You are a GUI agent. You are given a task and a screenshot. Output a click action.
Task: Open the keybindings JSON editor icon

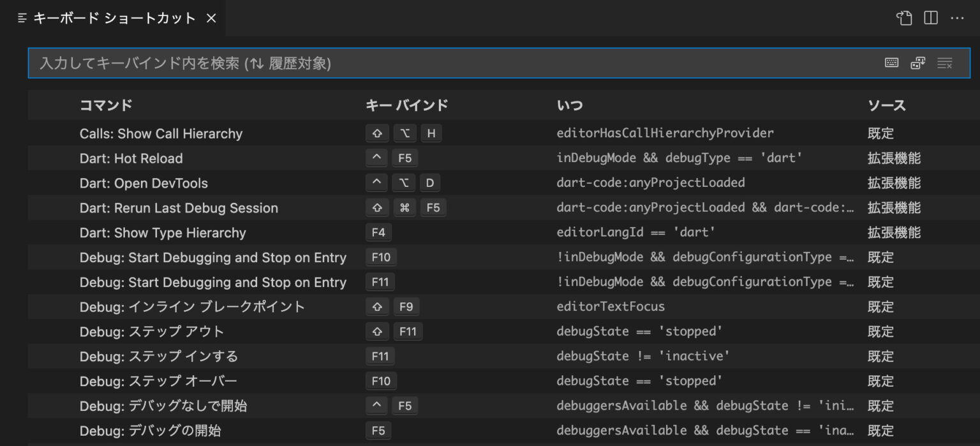click(x=904, y=18)
